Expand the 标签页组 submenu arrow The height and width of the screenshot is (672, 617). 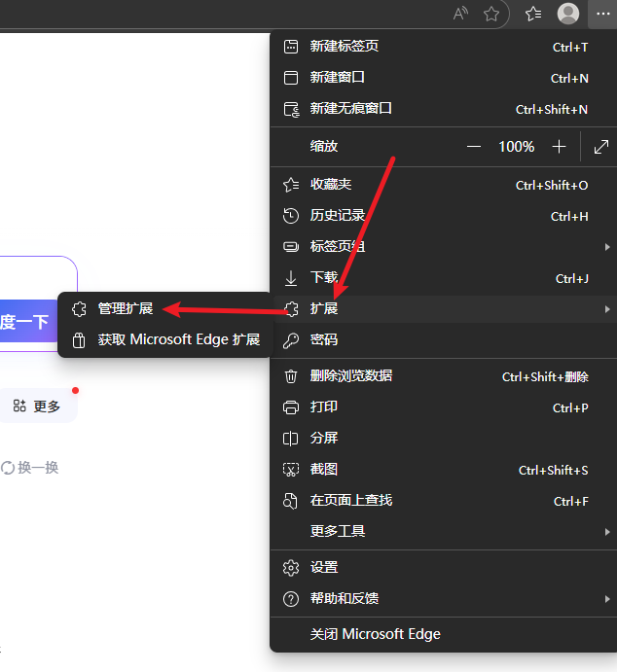click(607, 247)
